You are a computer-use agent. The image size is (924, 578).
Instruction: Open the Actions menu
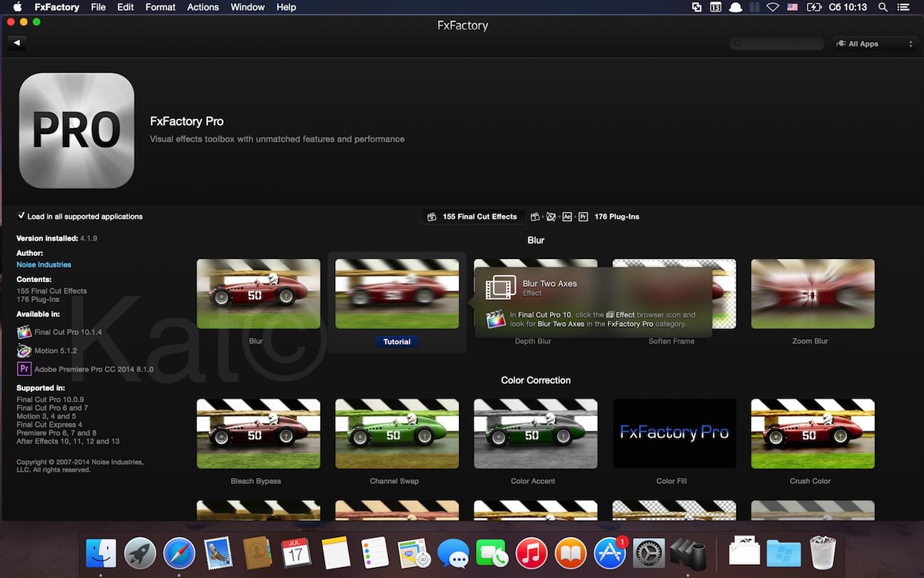tap(203, 7)
